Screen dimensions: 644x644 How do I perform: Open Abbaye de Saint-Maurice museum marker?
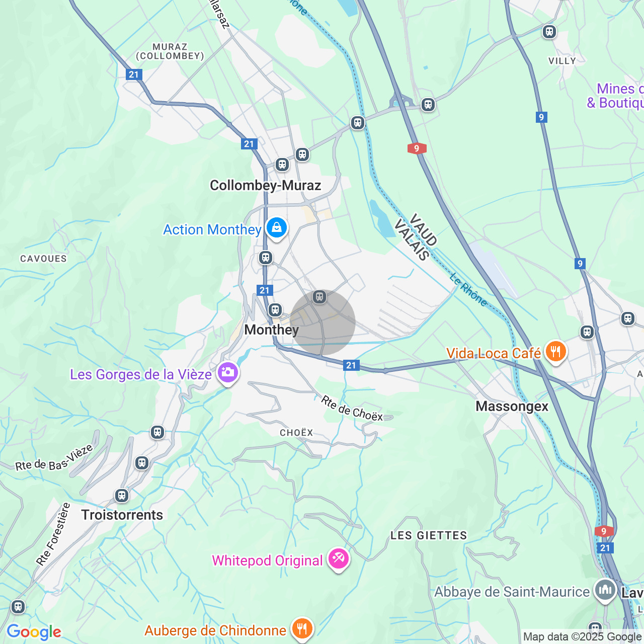(605, 591)
